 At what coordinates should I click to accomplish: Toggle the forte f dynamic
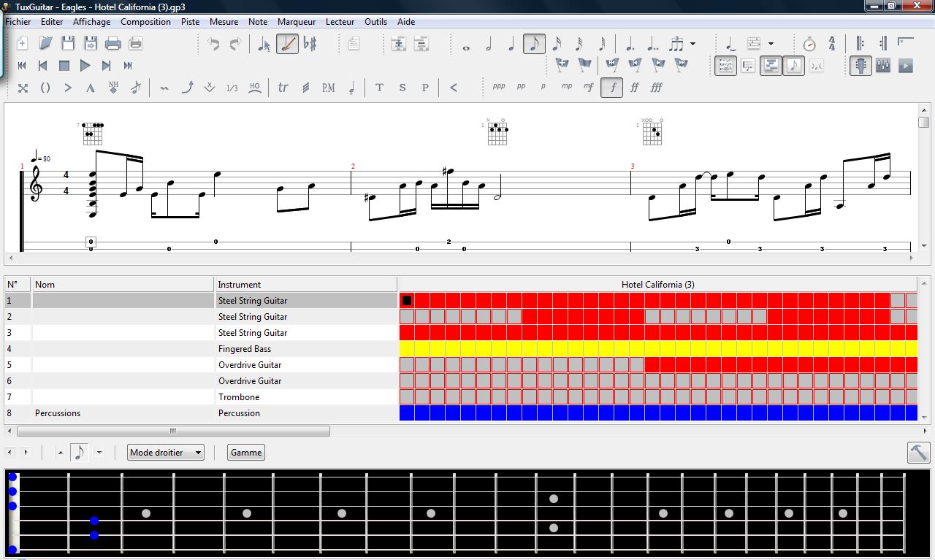point(612,88)
